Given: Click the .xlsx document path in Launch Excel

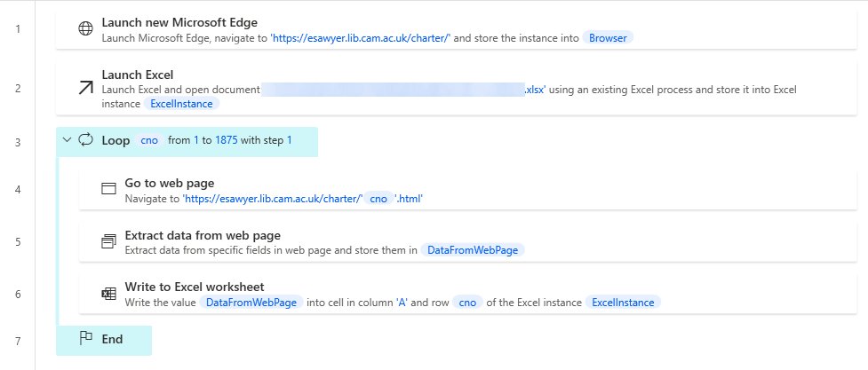Looking at the screenshot, I should 403,90.
